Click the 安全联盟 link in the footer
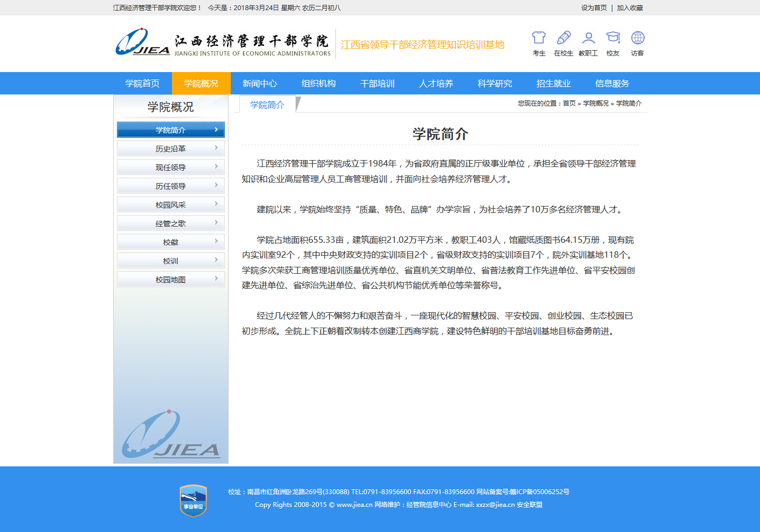760x532 pixels. pos(530,505)
